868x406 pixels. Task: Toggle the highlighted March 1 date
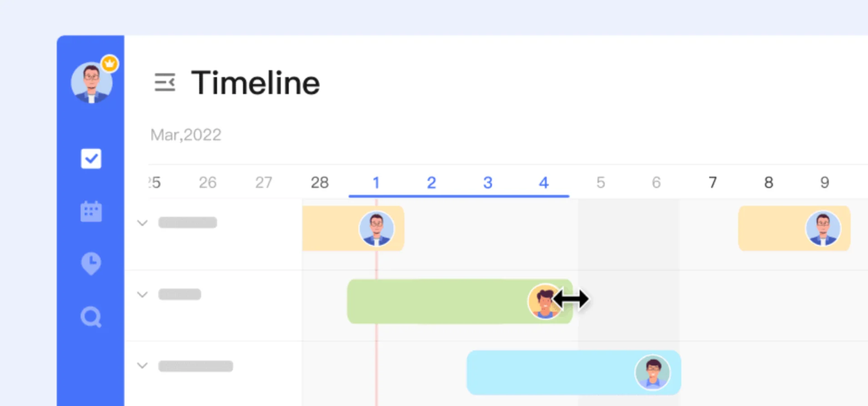click(x=376, y=182)
